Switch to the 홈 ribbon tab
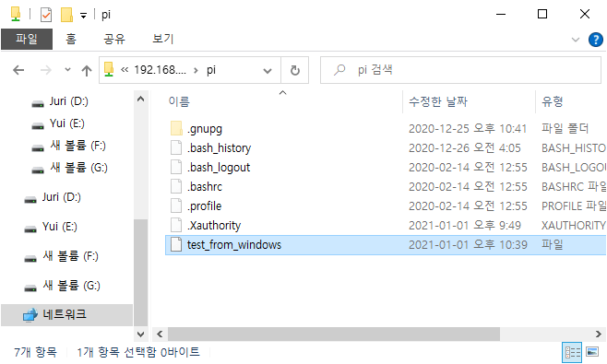 [x=71, y=39]
